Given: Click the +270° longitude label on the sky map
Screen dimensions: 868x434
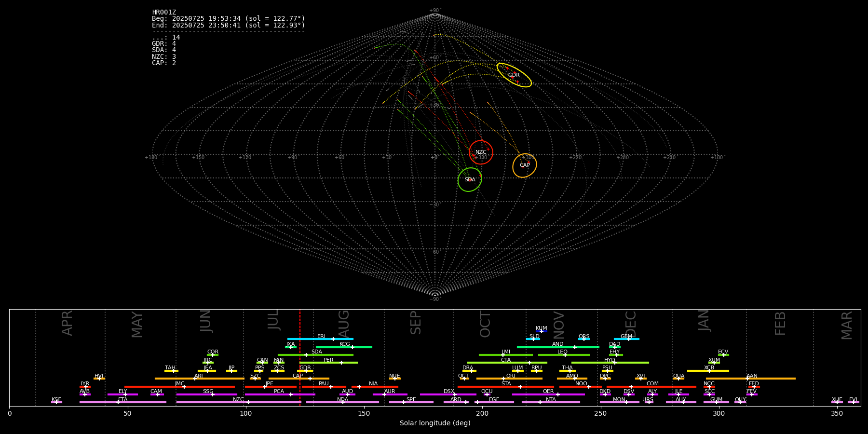Looking at the screenshot, I should tap(575, 158).
